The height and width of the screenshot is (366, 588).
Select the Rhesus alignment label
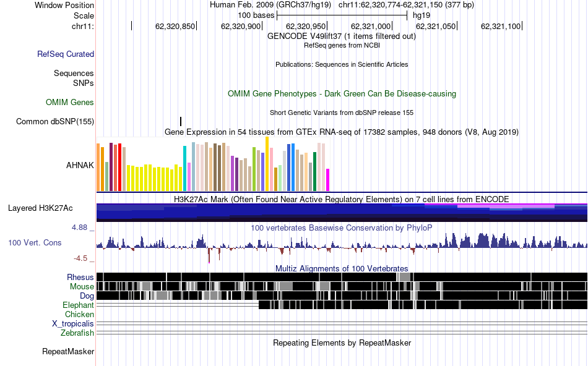[80, 277]
